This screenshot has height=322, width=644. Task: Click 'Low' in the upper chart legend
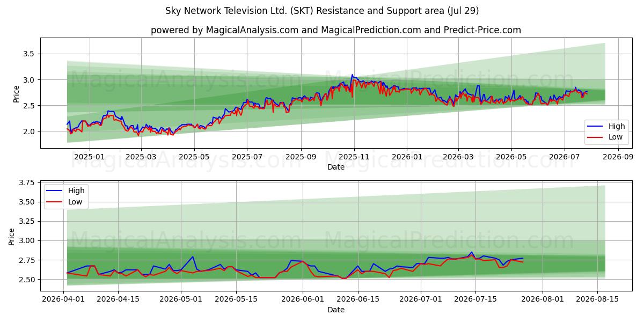[615, 137]
